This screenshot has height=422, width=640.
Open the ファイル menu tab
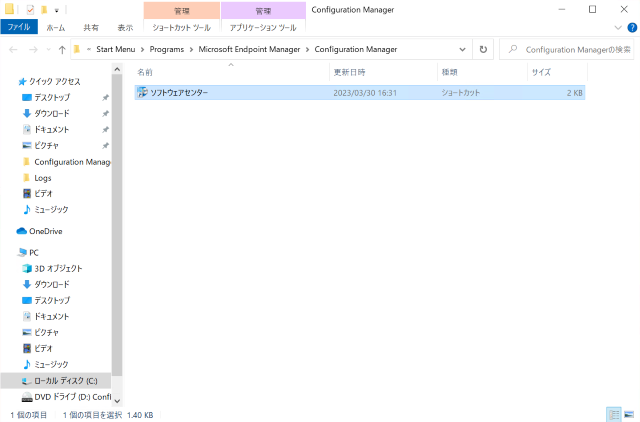(x=19, y=28)
